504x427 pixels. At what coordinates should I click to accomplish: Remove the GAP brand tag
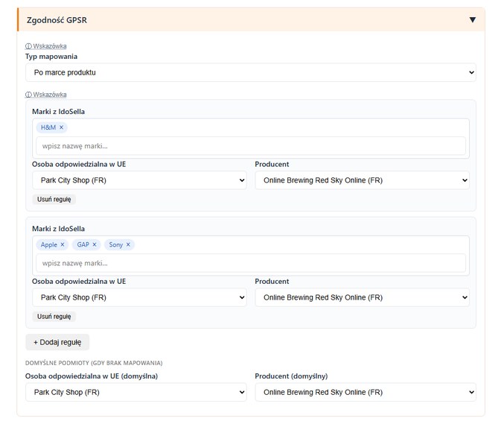click(95, 244)
